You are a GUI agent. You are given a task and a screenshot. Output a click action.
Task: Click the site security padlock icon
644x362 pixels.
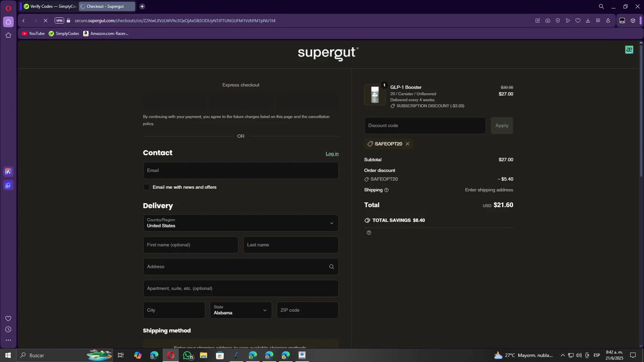pyautogui.click(x=69, y=21)
